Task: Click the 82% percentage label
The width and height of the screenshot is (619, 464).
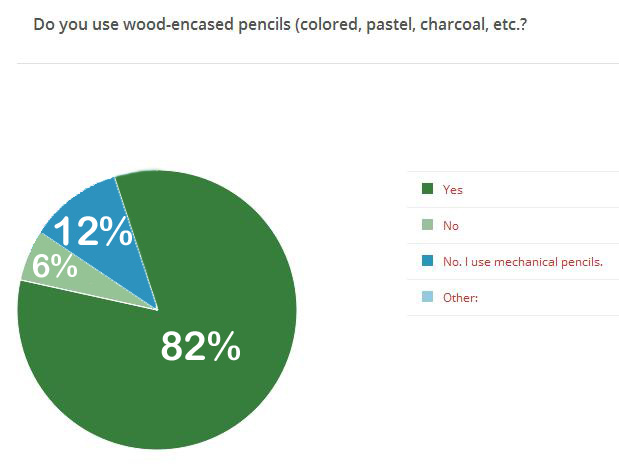Action: [x=200, y=346]
